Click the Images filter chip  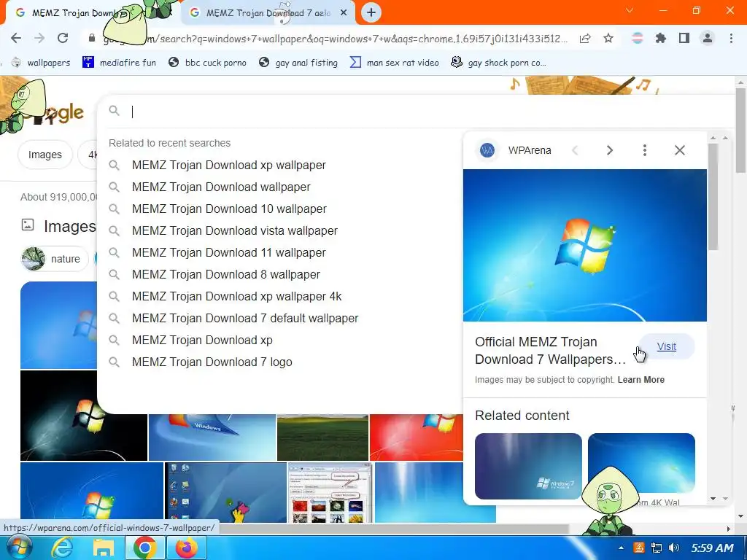tap(44, 155)
